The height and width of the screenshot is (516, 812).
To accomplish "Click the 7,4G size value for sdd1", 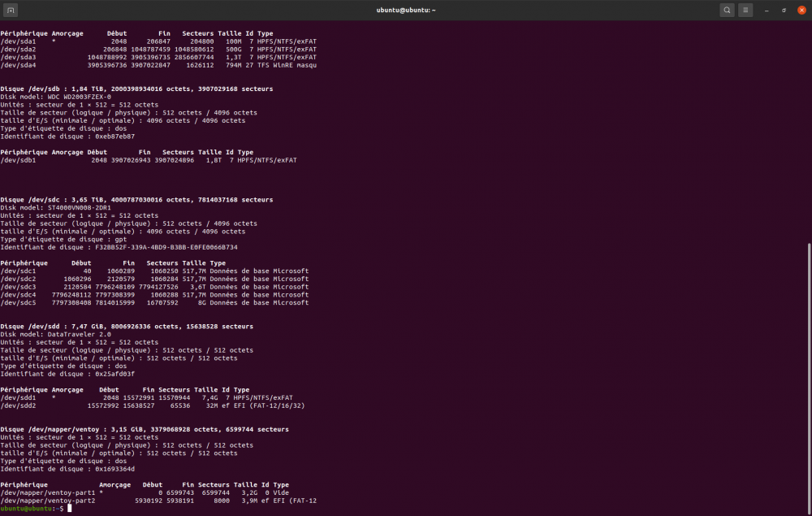I will tap(210, 398).
